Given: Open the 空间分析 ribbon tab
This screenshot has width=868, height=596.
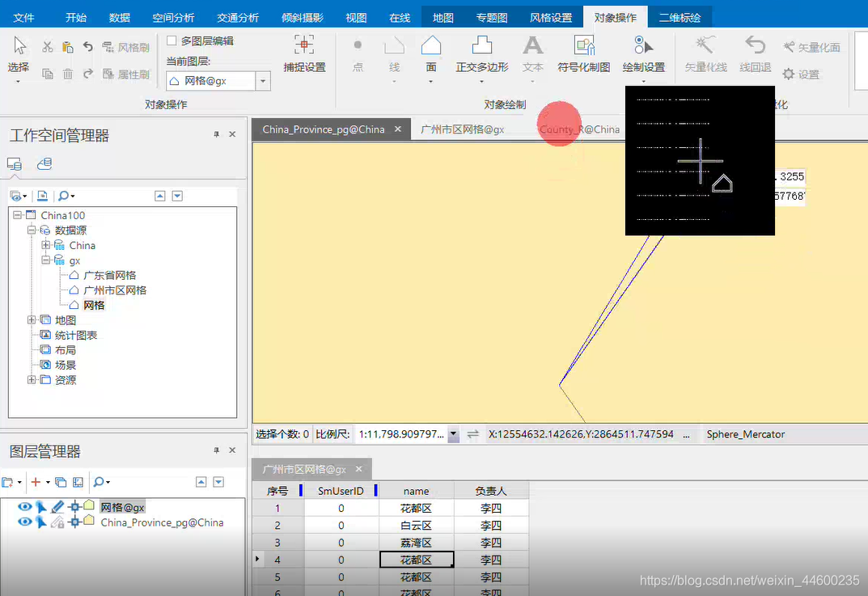Looking at the screenshot, I should tap(173, 18).
